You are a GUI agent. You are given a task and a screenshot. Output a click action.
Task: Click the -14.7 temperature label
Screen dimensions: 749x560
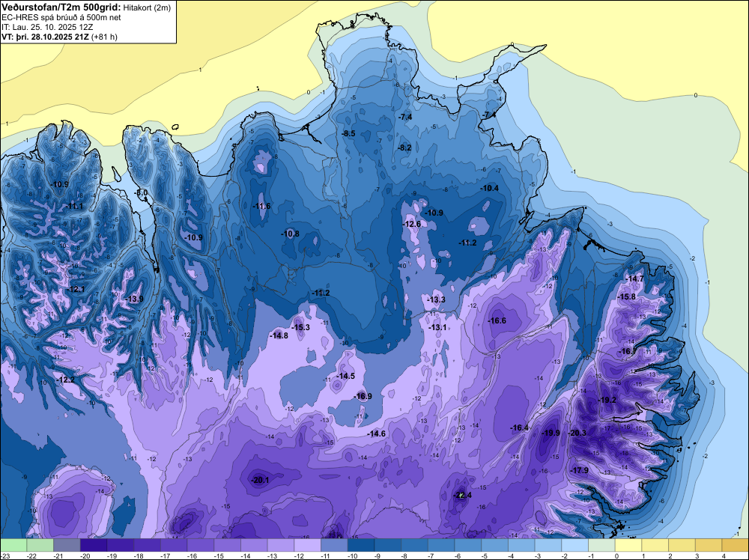635,279
